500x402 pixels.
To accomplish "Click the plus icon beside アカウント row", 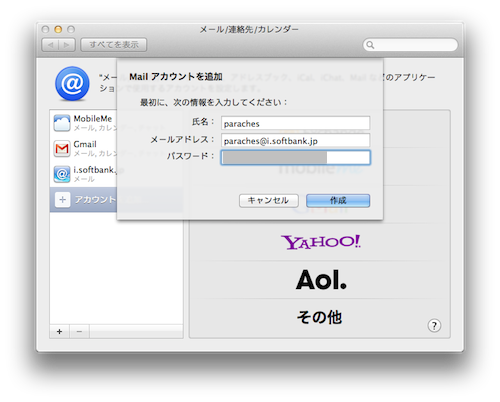I will point(62,200).
